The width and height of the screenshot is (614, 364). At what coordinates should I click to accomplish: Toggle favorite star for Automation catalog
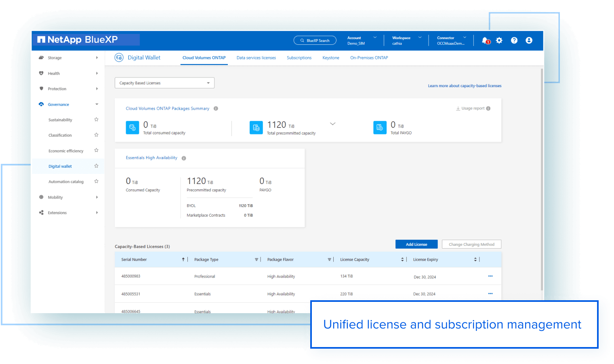pos(96,182)
